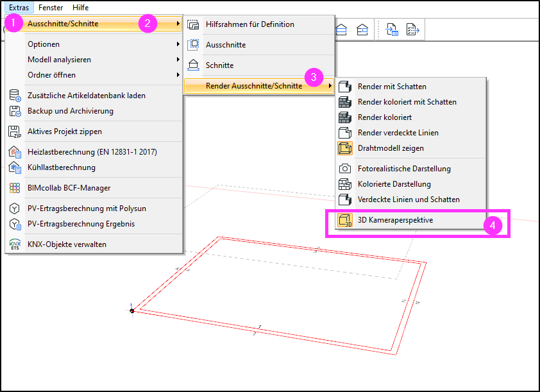Click the Heizlastberechnung house icon

pyautogui.click(x=15, y=152)
